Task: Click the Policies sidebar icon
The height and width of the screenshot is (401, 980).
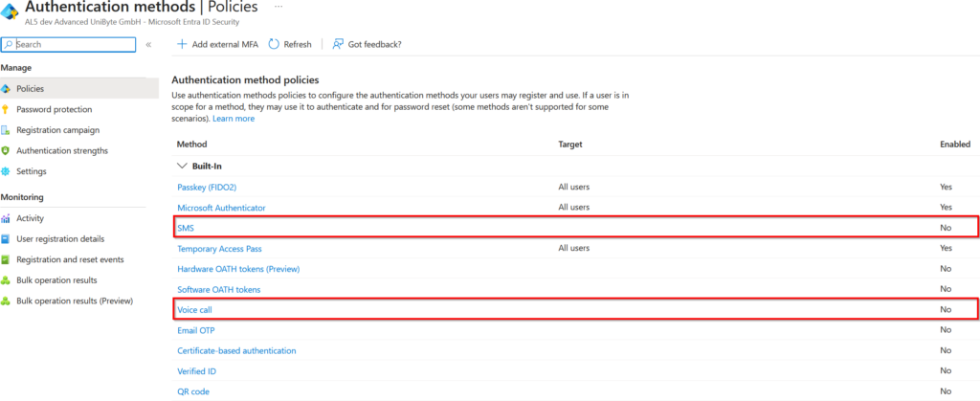Action: click(7, 89)
